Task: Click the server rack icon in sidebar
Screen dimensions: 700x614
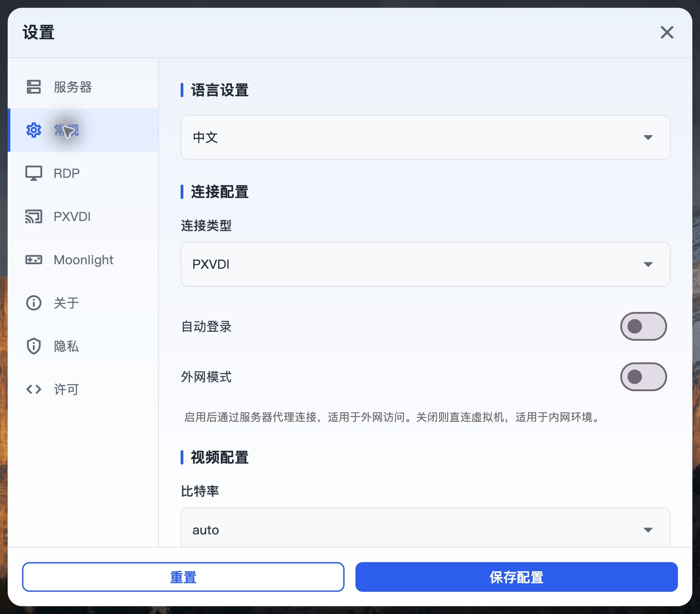Action: (x=34, y=87)
